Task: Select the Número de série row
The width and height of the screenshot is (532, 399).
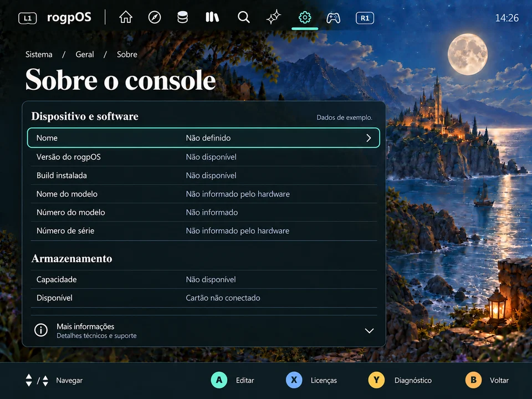Action: tap(203, 231)
